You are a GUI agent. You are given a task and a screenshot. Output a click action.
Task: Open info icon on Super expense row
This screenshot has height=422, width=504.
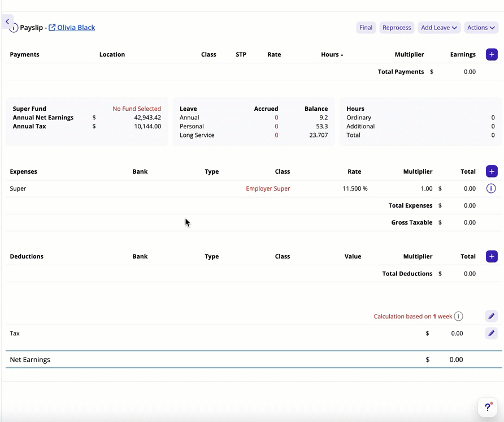coord(491,188)
